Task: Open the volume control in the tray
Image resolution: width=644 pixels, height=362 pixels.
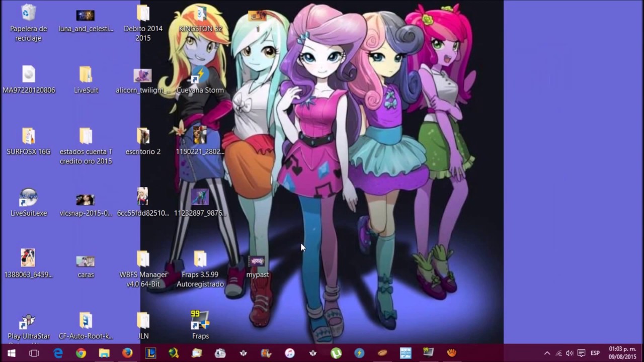Action: 570,353
